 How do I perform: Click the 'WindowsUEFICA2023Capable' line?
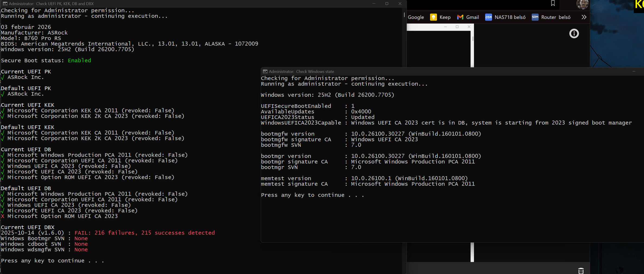click(446, 123)
